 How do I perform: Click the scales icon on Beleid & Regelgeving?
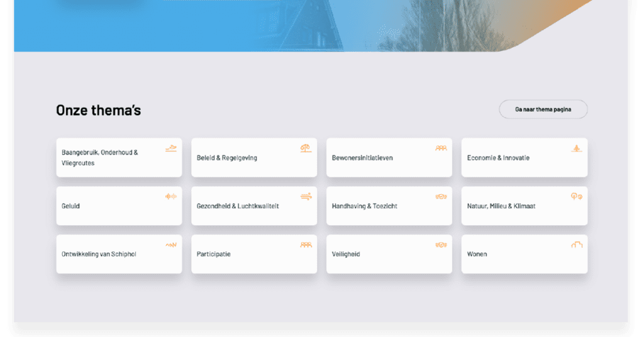pos(306,148)
